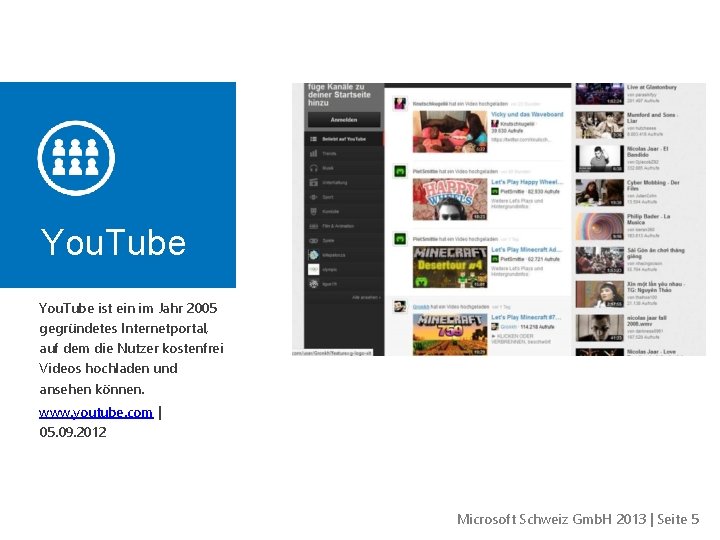Click PietSmittie's avatar above Happy Wheels
720x540 pixels.
pyautogui.click(x=400, y=171)
